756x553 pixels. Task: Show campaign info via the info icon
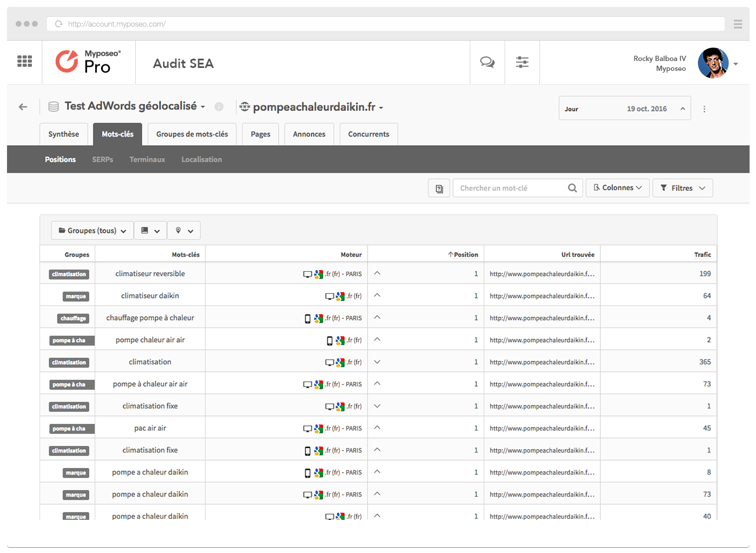click(219, 107)
